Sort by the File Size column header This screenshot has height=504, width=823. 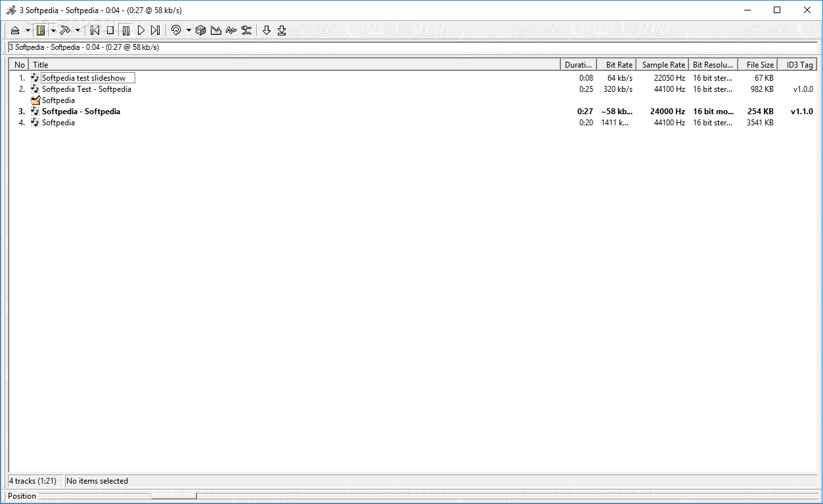click(x=757, y=64)
